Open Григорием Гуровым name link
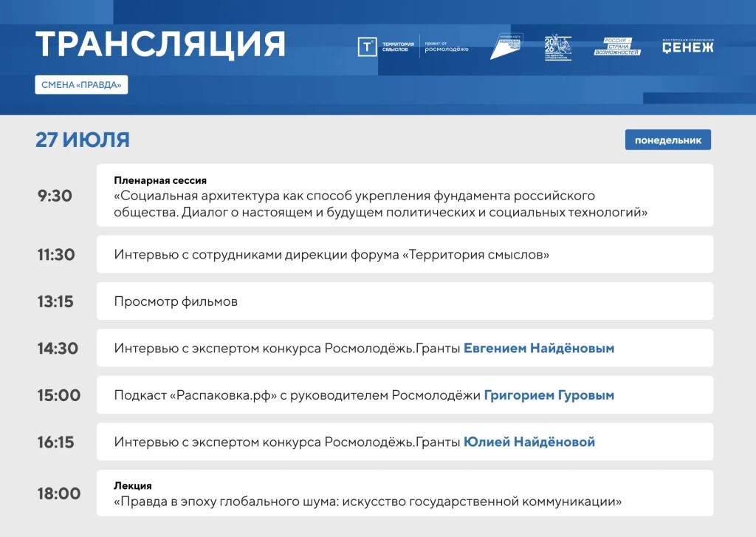Viewport: 756px width, 537px height. [549, 395]
